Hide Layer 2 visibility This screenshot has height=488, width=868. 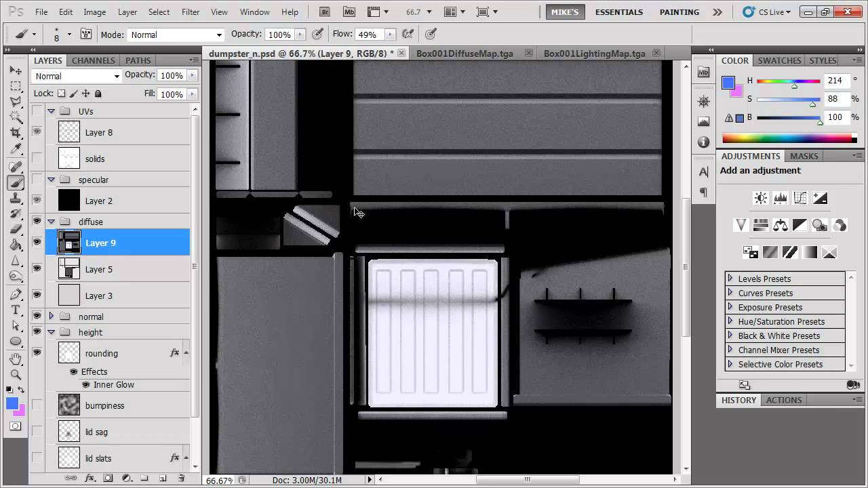tap(37, 201)
